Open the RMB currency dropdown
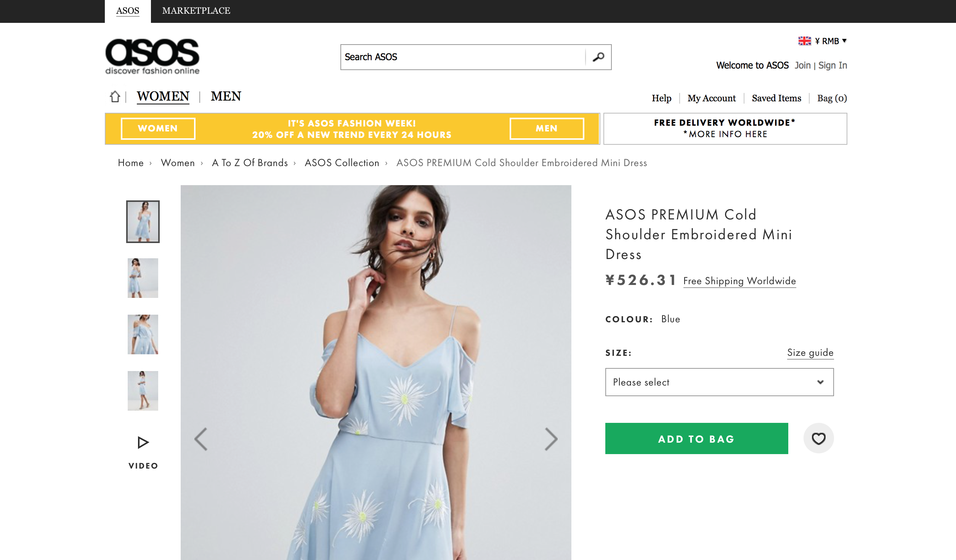This screenshot has height=560, width=956. point(831,41)
